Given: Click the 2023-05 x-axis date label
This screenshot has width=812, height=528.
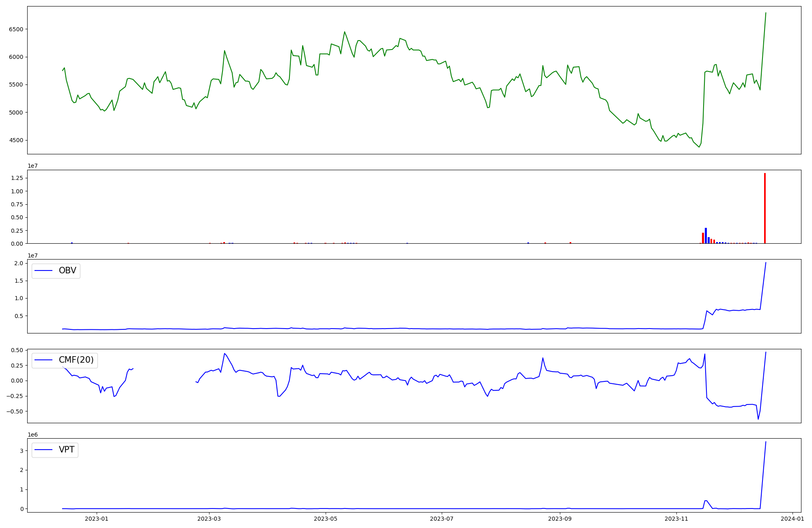Looking at the screenshot, I should pyautogui.click(x=326, y=518).
